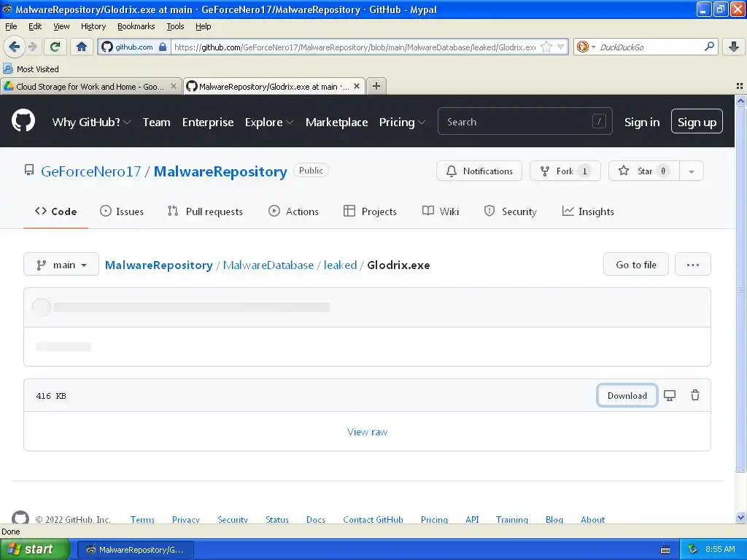Click the keyboard icon in system tray
The image size is (747, 560).
click(x=665, y=550)
